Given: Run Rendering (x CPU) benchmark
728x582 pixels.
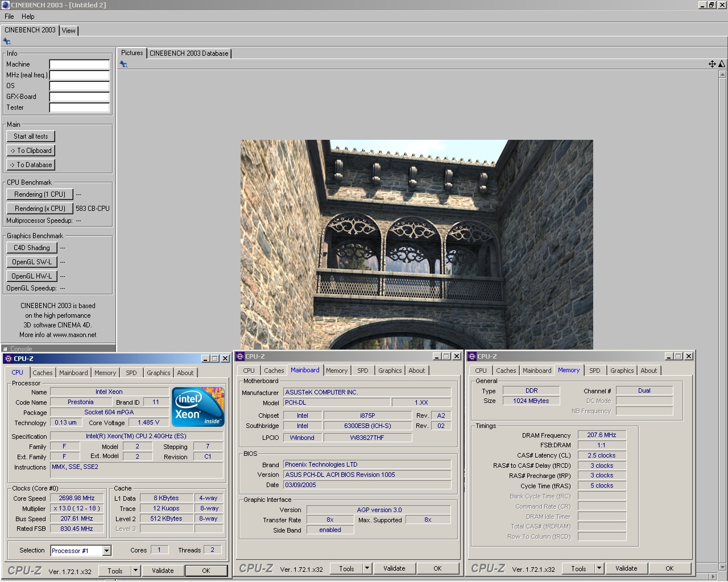Looking at the screenshot, I should coord(40,209).
